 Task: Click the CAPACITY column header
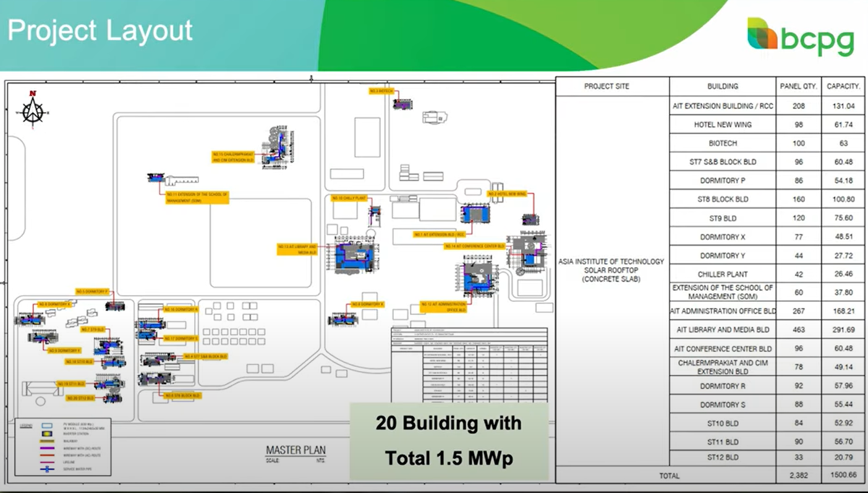843,87
